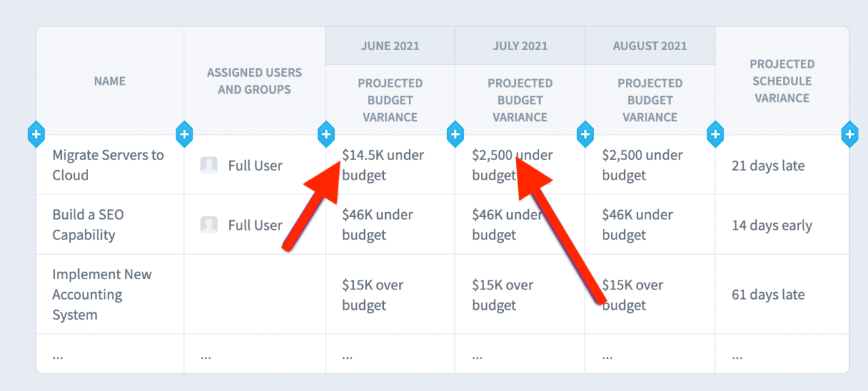Click the avatar beside Full User in SEO row
Viewport: 868px width, 391px height.
(209, 224)
